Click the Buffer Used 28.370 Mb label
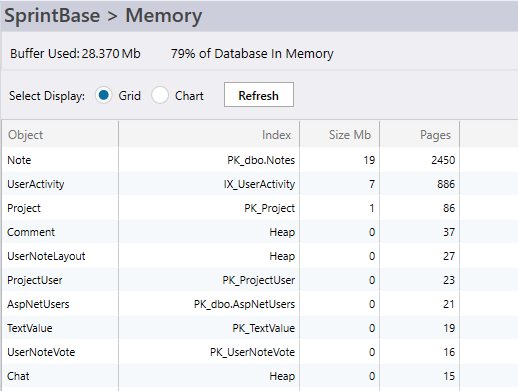 75,53
